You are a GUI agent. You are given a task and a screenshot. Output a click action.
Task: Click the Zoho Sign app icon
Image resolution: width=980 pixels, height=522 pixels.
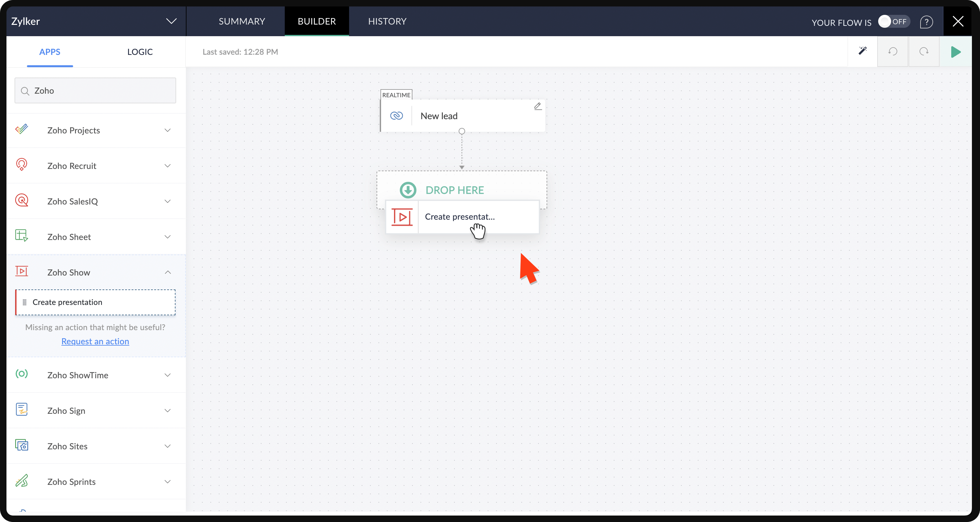point(22,410)
